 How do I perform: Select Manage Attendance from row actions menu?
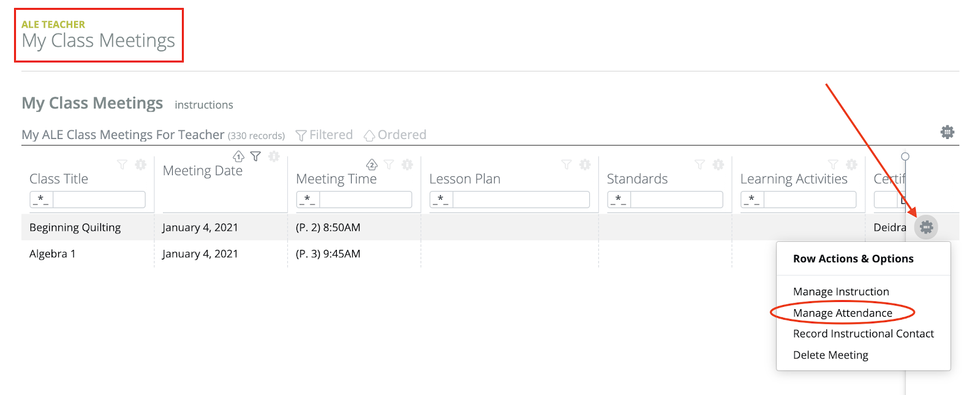pyautogui.click(x=842, y=313)
